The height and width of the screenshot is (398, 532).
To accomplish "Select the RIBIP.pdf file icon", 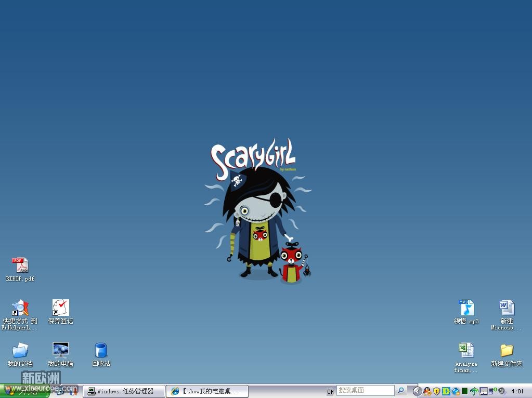I will [20, 266].
